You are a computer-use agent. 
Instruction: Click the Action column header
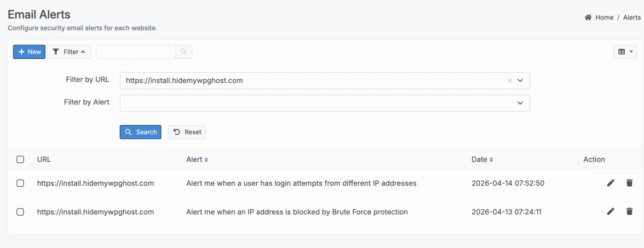594,160
